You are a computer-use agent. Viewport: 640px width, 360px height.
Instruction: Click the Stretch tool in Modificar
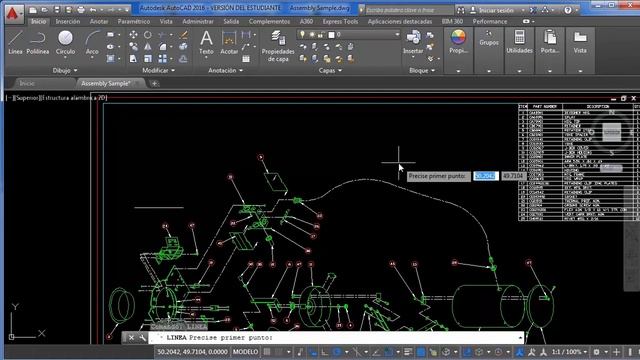133,59
